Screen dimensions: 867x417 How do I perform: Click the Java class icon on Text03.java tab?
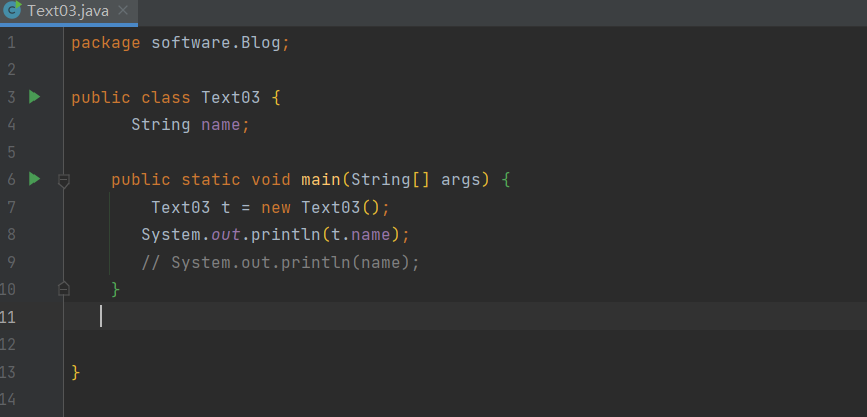(12, 10)
